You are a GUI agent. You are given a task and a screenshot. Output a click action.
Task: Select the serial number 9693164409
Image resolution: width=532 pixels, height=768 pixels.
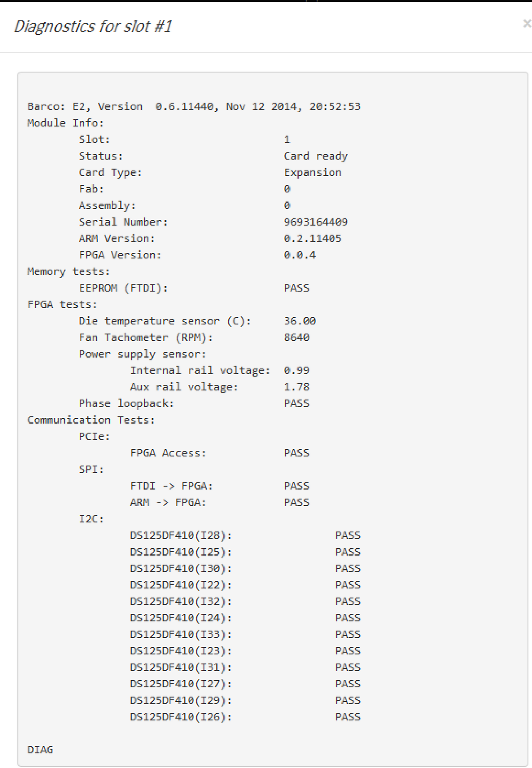click(x=316, y=222)
